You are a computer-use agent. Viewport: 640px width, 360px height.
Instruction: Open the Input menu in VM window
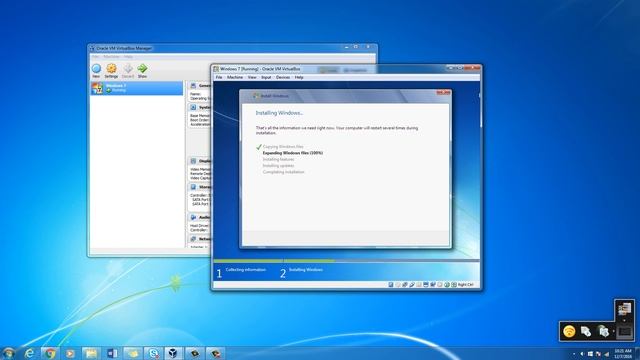[266, 77]
